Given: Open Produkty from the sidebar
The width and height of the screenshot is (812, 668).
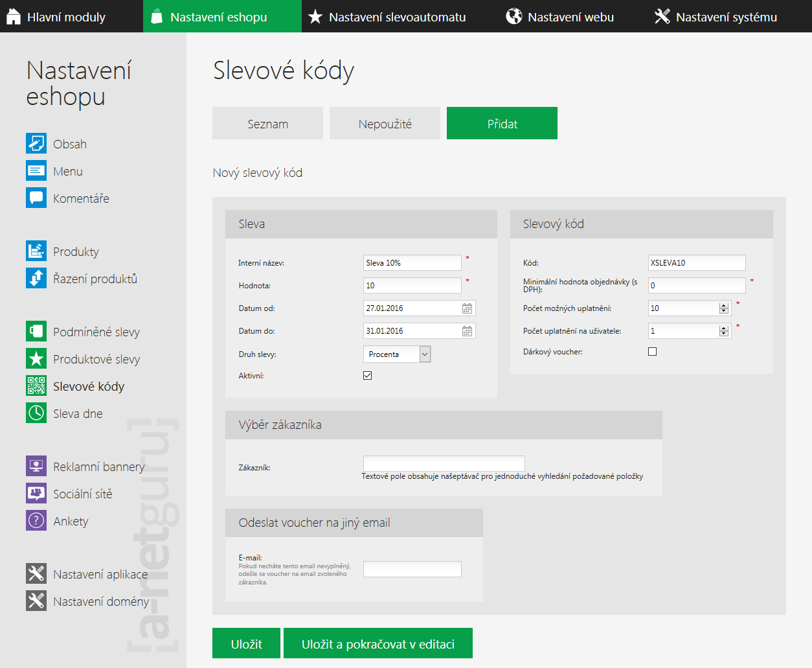Looking at the screenshot, I should pos(76,251).
